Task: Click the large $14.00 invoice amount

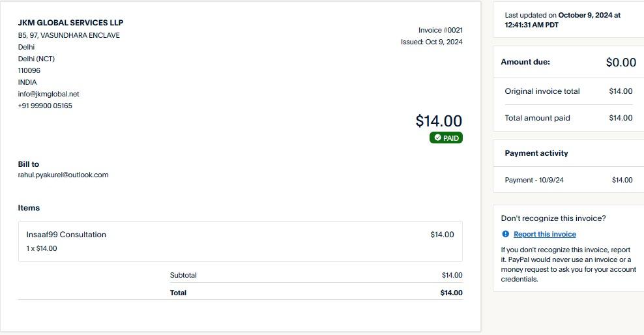Action: tap(439, 121)
